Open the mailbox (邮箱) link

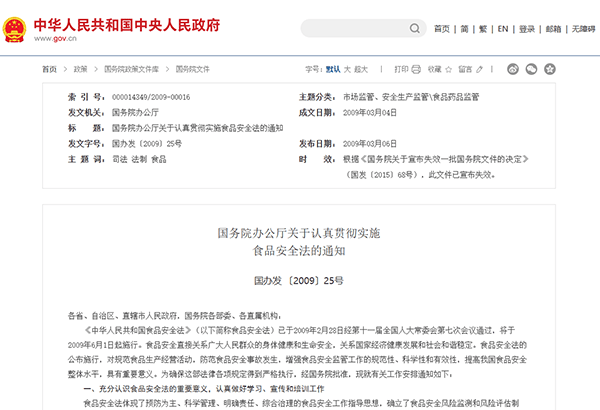(x=553, y=29)
